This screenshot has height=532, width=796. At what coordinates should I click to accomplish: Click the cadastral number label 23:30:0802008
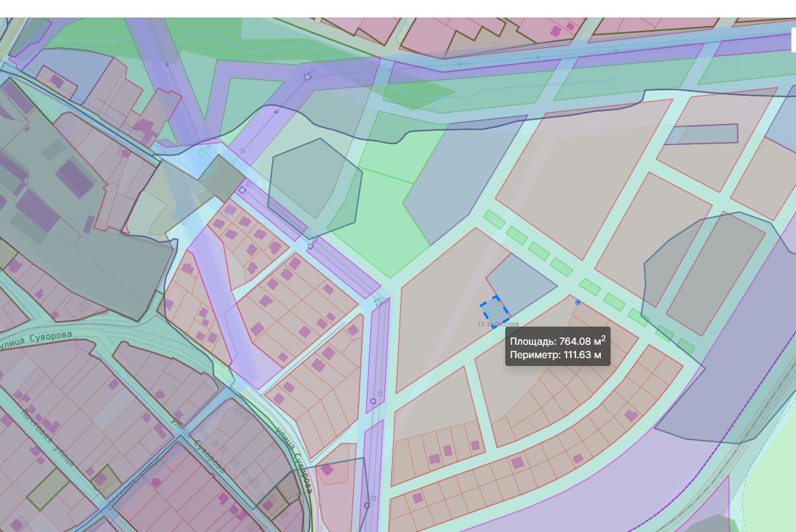[x=498, y=325]
